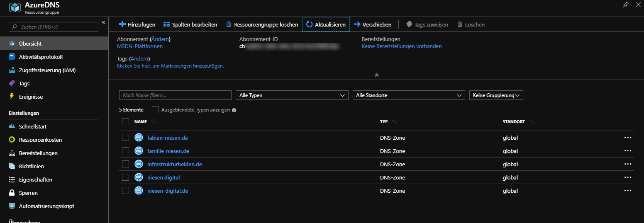Click Verschieben in the toolbar
The width and height of the screenshot is (644, 223).
pos(372,24)
